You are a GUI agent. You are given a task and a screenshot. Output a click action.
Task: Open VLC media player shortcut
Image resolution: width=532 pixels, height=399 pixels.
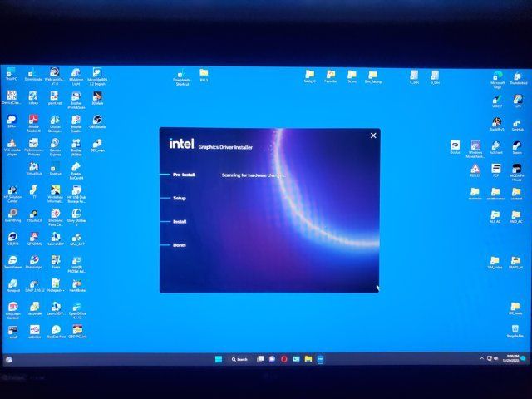(12, 147)
